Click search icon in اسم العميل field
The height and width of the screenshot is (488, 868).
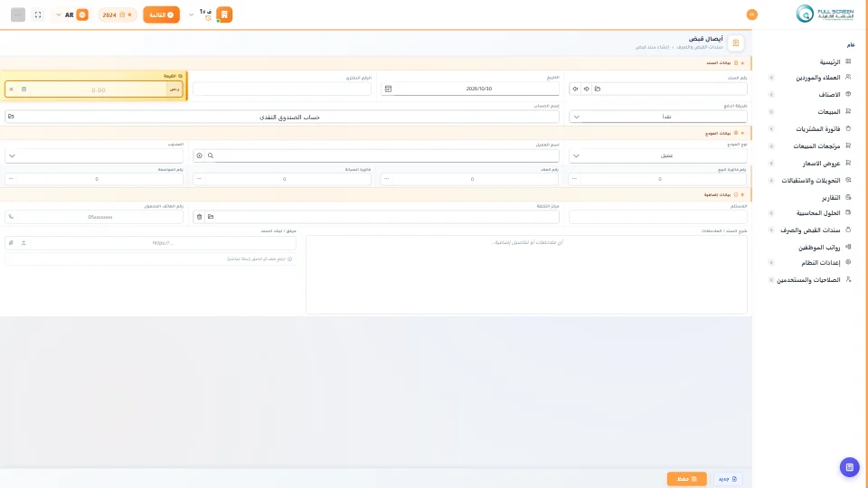point(211,155)
